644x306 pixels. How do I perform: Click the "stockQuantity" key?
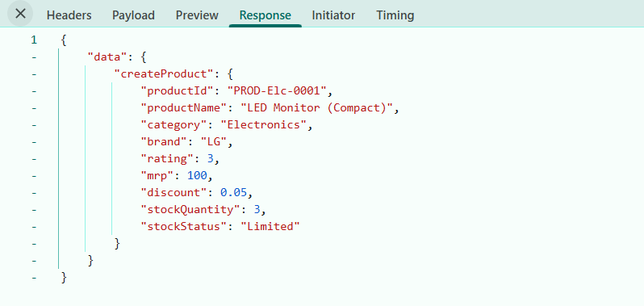190,210
